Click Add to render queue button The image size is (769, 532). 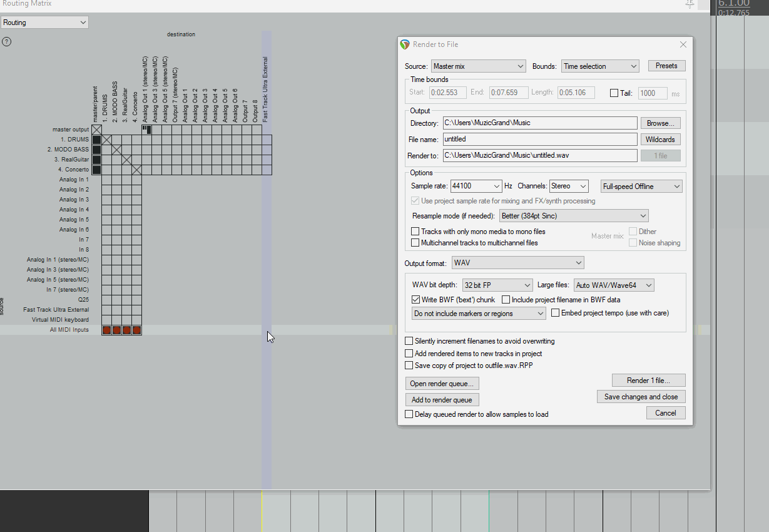(x=442, y=400)
